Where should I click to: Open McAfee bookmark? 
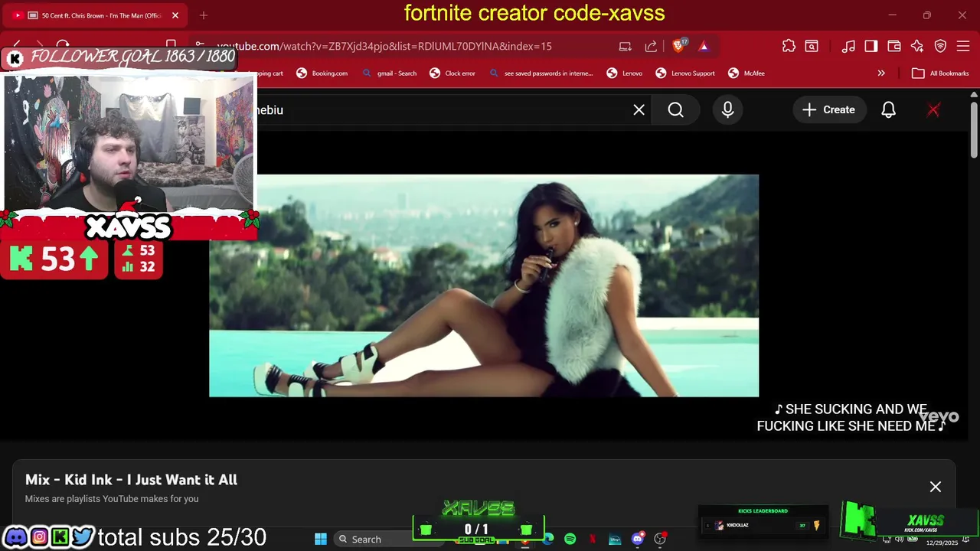click(746, 73)
